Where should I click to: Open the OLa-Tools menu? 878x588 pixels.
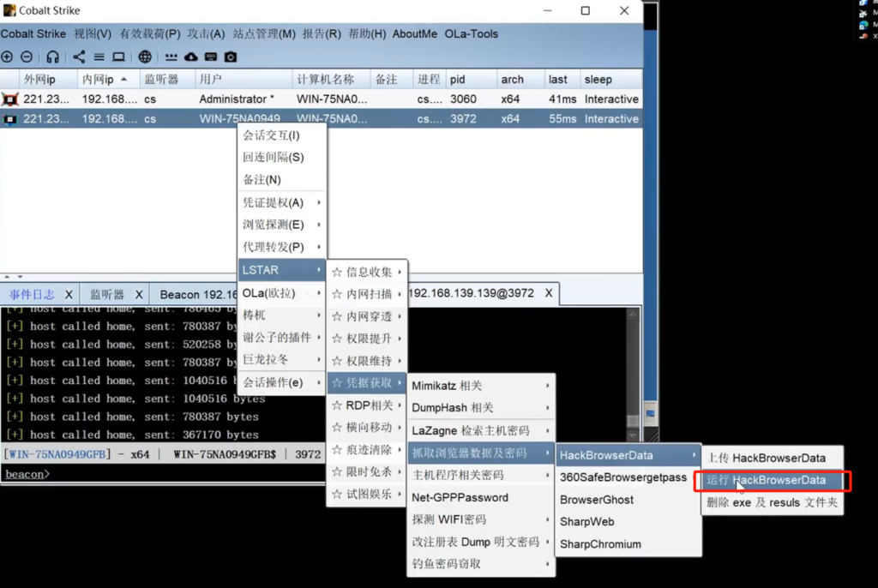click(471, 33)
